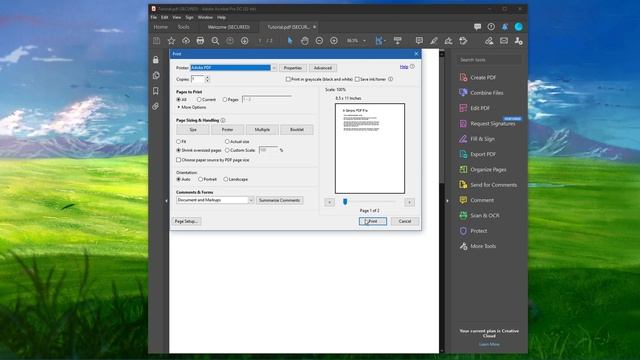Select the Fit radio button
This screenshot has height=360, width=640.
pyautogui.click(x=178, y=142)
